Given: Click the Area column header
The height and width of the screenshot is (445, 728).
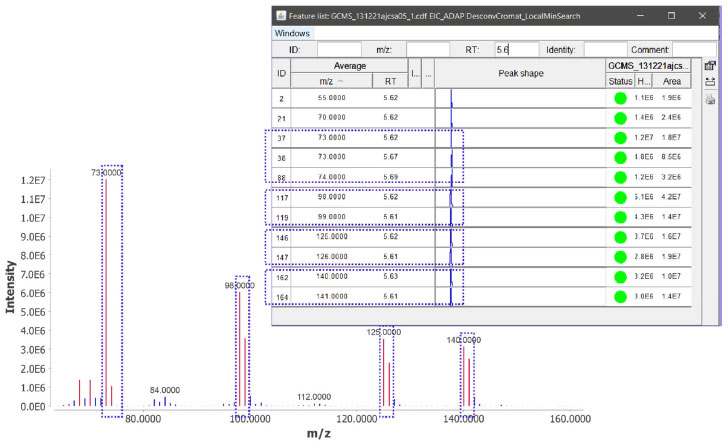Looking at the screenshot, I should pyautogui.click(x=672, y=81).
